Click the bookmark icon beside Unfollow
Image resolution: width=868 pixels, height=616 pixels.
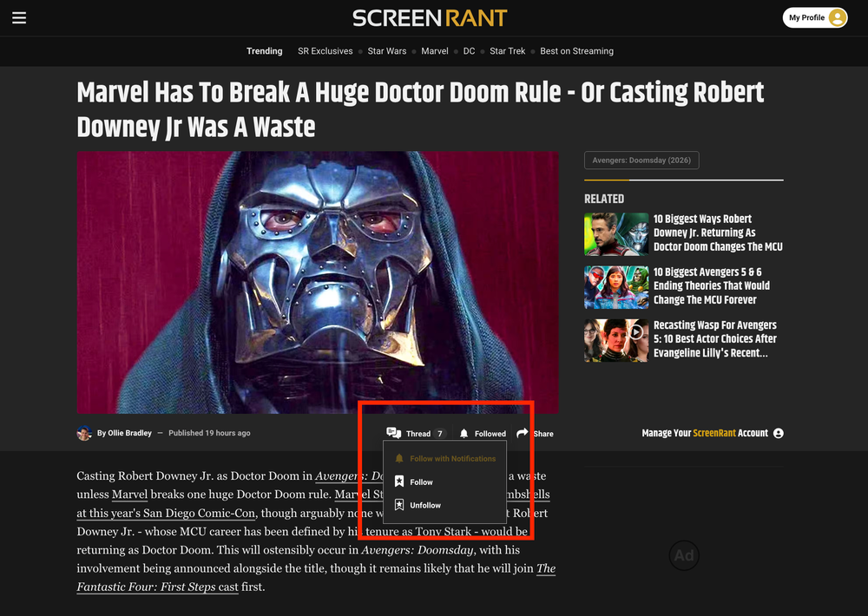pos(399,505)
